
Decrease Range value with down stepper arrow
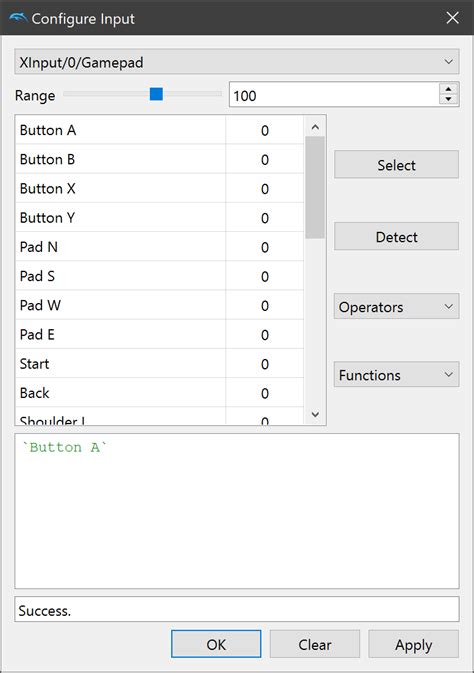pos(448,100)
